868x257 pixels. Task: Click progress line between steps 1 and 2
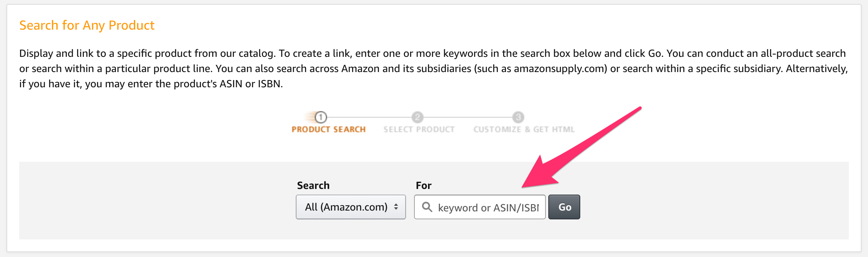click(369, 117)
